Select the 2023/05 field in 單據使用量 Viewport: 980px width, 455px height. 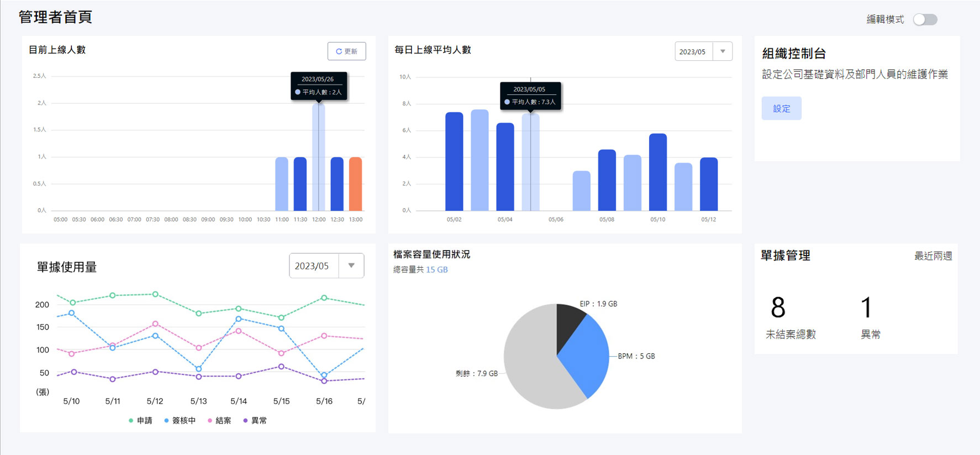(x=312, y=266)
